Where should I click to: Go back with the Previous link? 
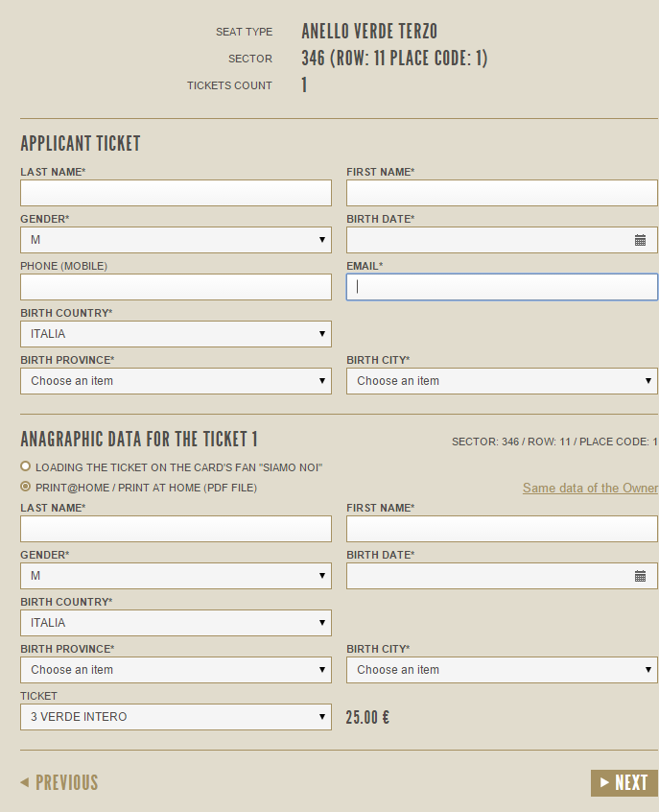(x=59, y=782)
